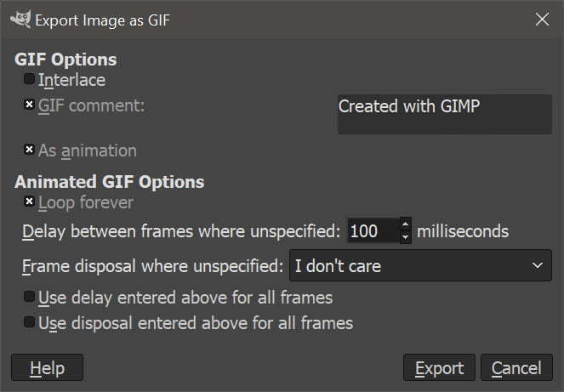This screenshot has width=564, height=392.
Task: Decrease frame delay with the down arrow
Action: click(406, 237)
